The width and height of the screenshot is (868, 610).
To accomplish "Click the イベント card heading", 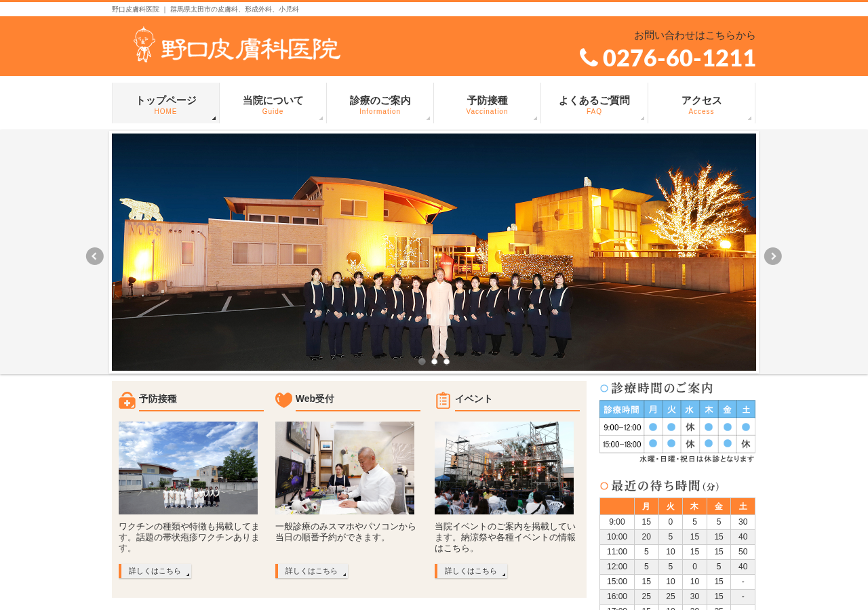I will pyautogui.click(x=473, y=399).
